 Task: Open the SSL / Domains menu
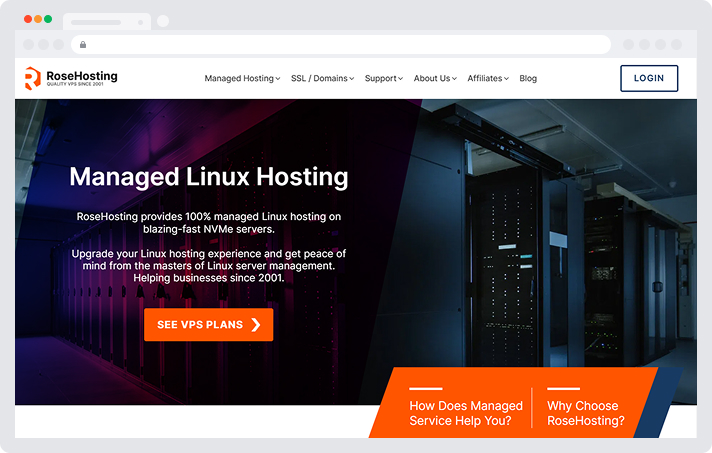point(322,79)
